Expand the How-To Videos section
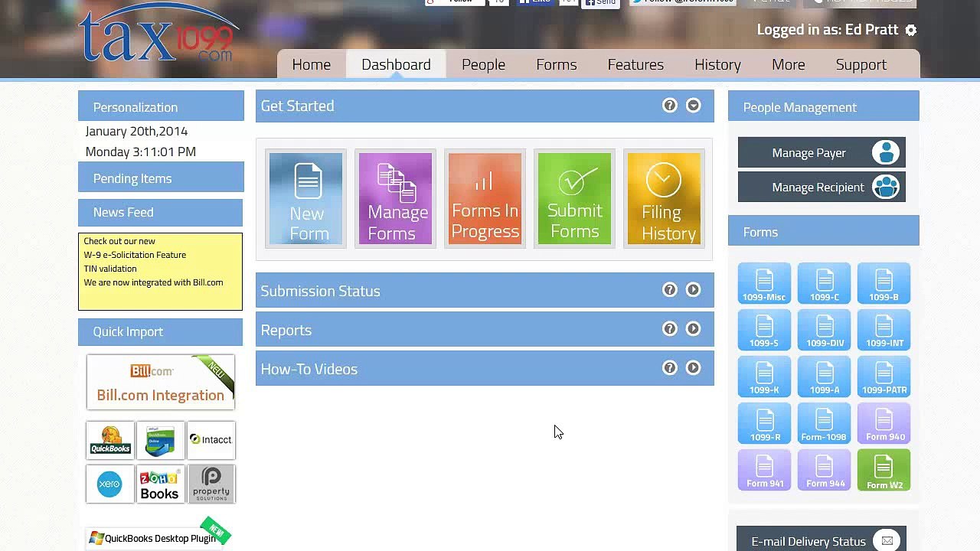The width and height of the screenshot is (980, 551). click(694, 368)
